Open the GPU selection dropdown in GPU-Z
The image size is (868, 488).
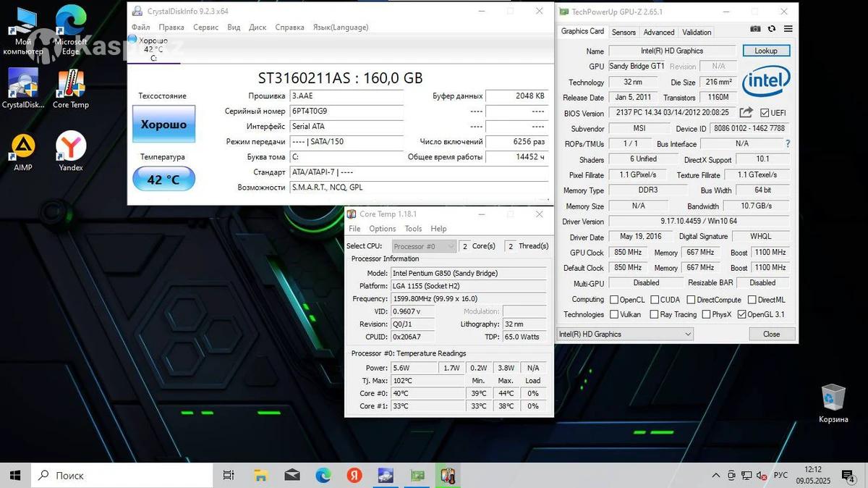[x=625, y=334]
